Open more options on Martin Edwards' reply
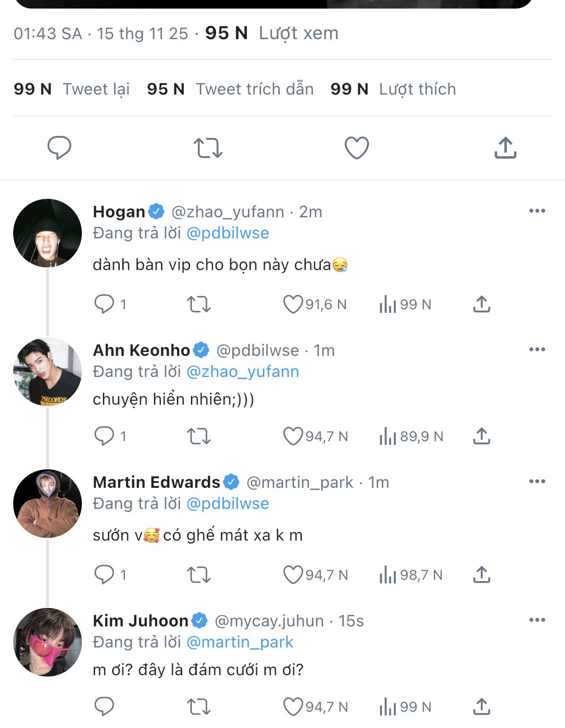The width and height of the screenshot is (565, 728). click(537, 482)
